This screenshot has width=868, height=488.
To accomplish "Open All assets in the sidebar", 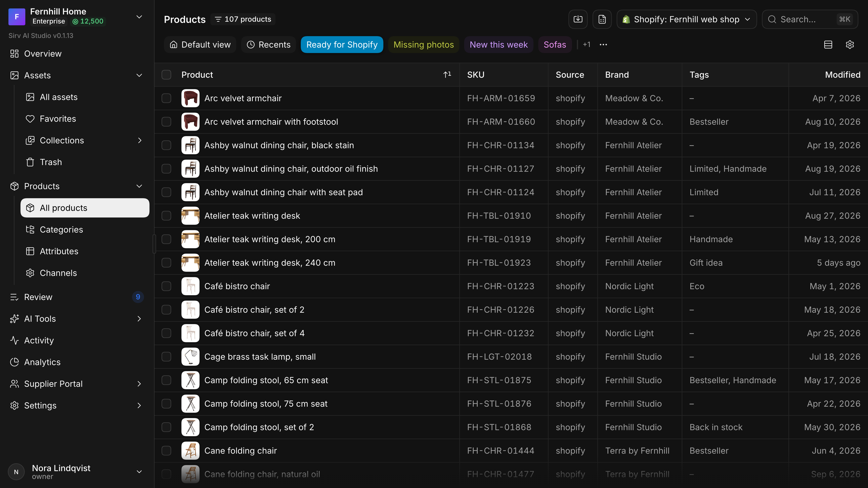I will tap(85, 97).
